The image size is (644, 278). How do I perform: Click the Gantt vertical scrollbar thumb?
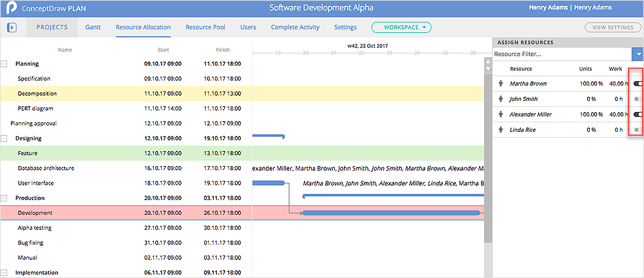(x=488, y=157)
